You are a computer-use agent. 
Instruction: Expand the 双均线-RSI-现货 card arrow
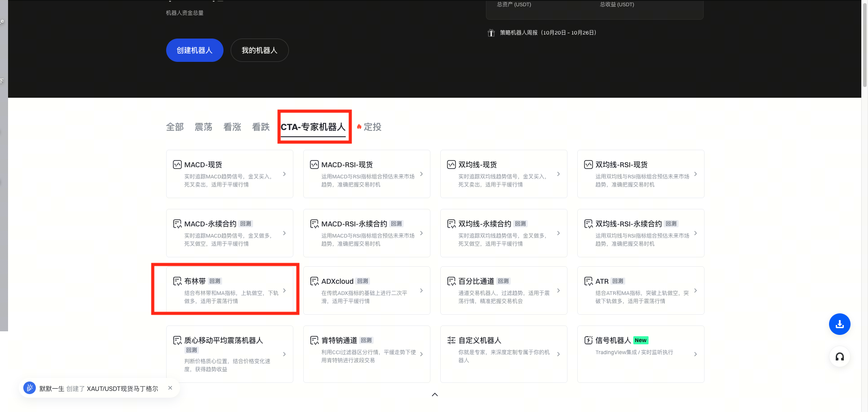point(695,174)
